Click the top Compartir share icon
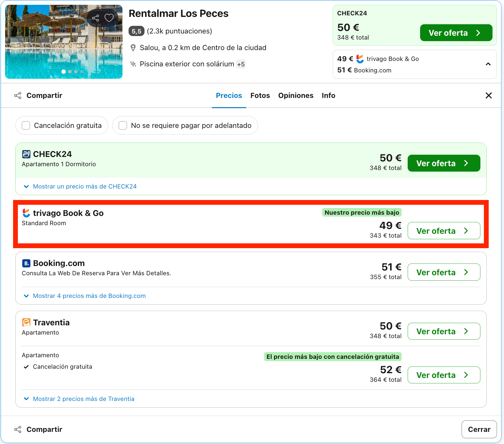The height and width of the screenshot is (444, 504). tap(18, 95)
